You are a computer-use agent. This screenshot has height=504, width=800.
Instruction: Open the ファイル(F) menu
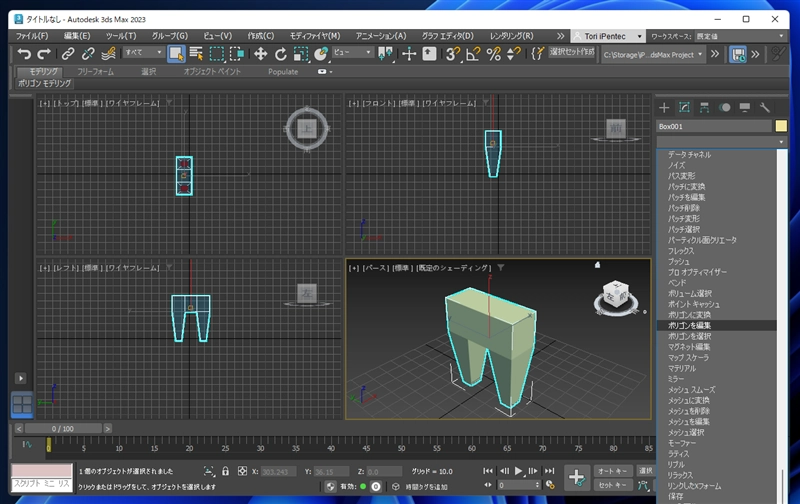pyautogui.click(x=32, y=36)
